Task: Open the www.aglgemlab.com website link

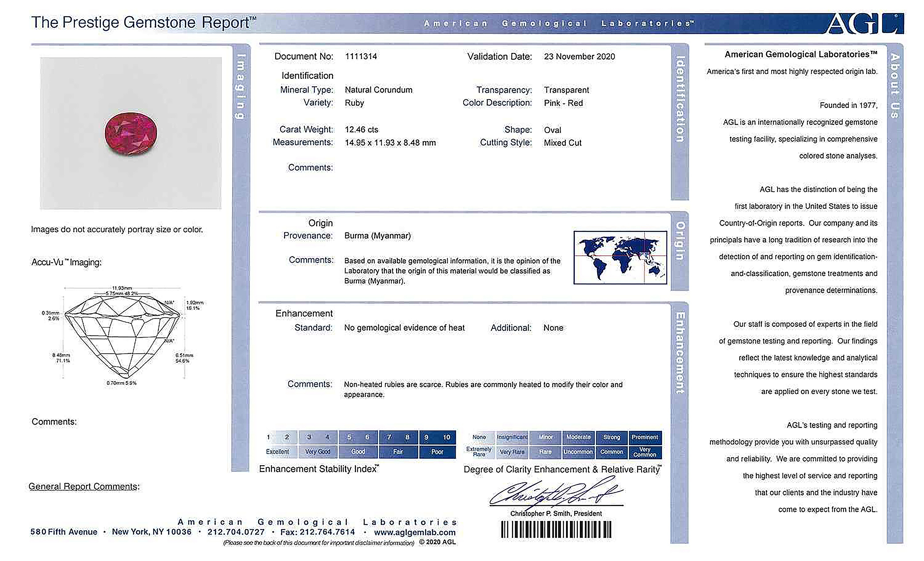Action: [415, 532]
